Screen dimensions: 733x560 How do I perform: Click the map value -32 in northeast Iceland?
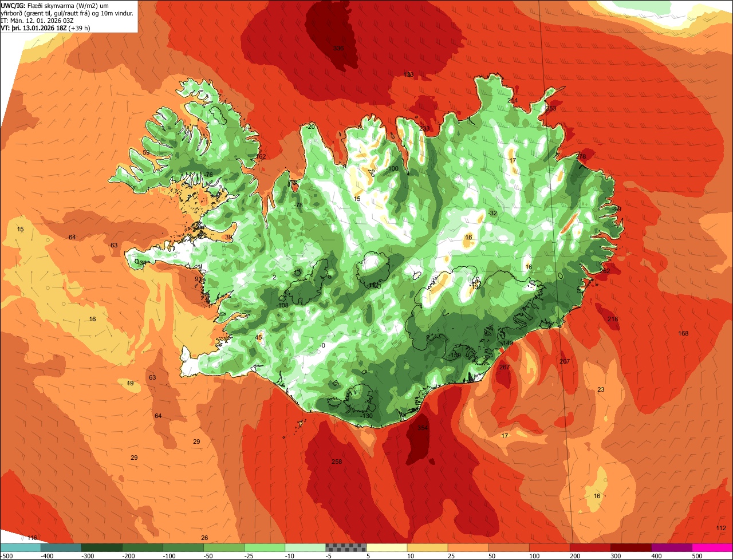pos(492,213)
